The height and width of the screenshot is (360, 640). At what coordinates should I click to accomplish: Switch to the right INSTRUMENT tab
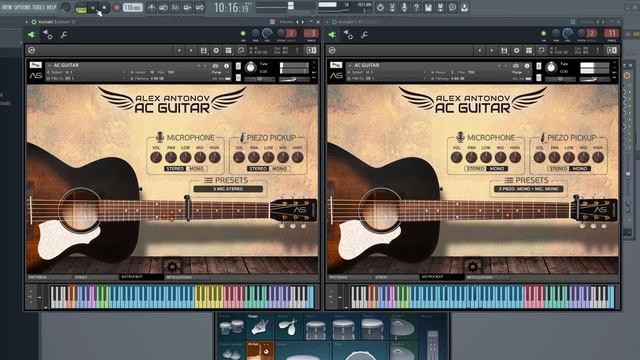pyautogui.click(x=442, y=277)
